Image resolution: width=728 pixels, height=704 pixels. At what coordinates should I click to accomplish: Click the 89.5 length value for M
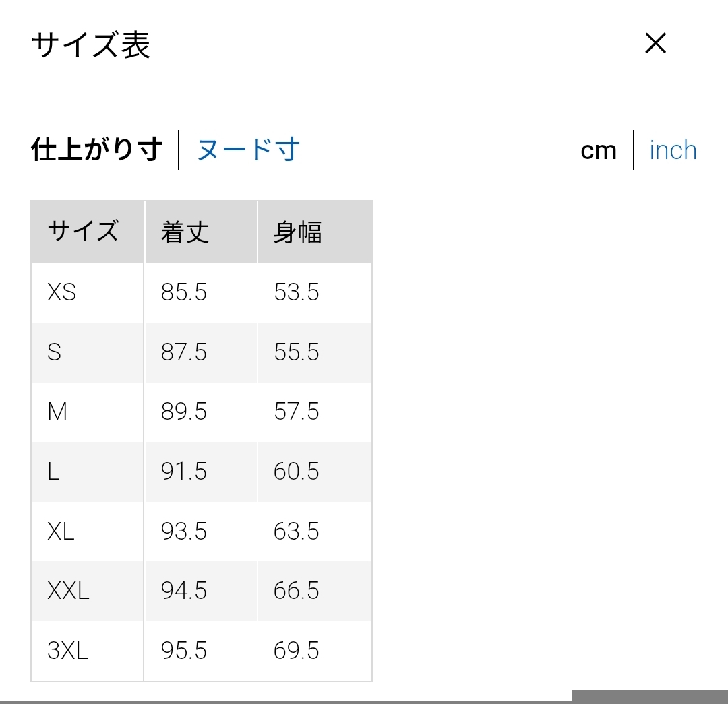(184, 412)
